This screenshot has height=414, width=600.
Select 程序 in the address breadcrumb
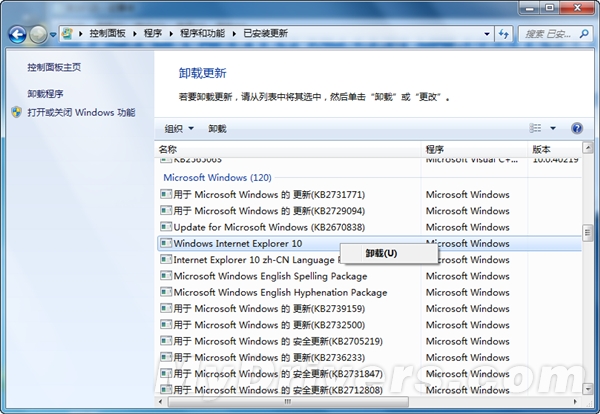pyautogui.click(x=153, y=34)
